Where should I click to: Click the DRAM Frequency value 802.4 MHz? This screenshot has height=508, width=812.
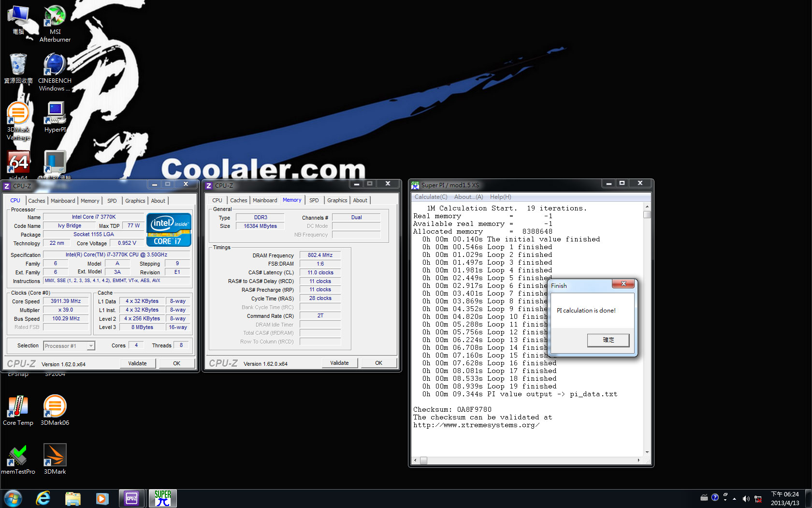[x=320, y=255]
